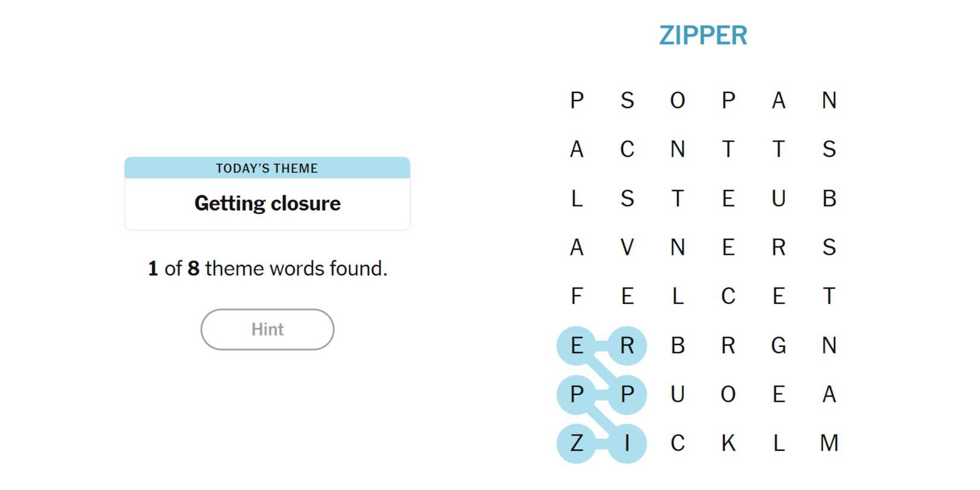Click the Getting closure theme card
The image size is (980, 490).
(267, 194)
